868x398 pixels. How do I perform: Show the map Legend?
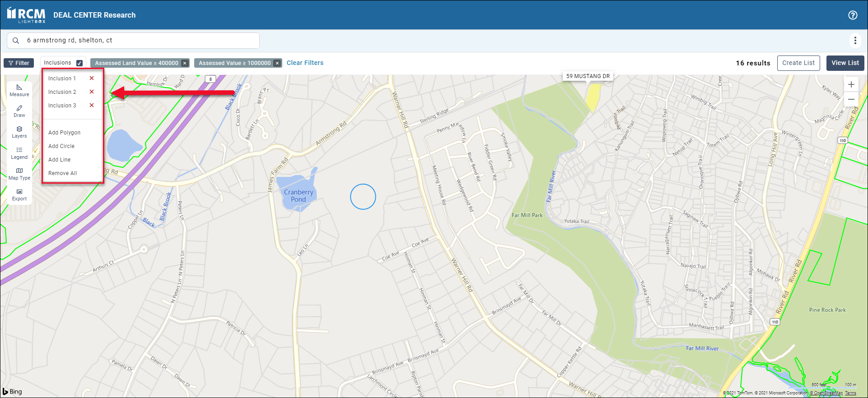click(x=19, y=153)
